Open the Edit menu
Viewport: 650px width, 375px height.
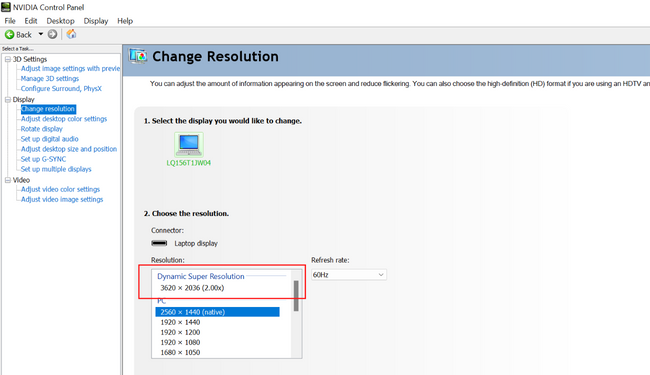[x=31, y=21]
